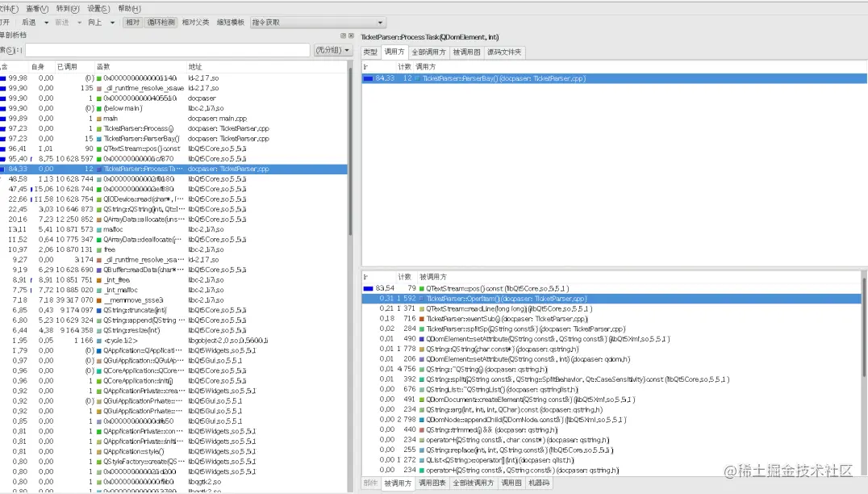The width and height of the screenshot is (868, 494).
Task: Switch to the 全部被调用方 bottom tab
Action: [x=473, y=483]
